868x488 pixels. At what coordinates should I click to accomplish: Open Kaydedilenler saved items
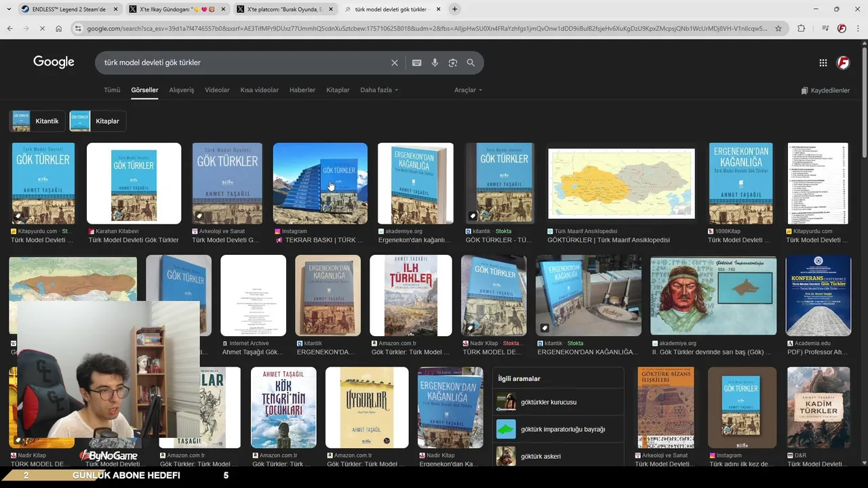point(825,91)
